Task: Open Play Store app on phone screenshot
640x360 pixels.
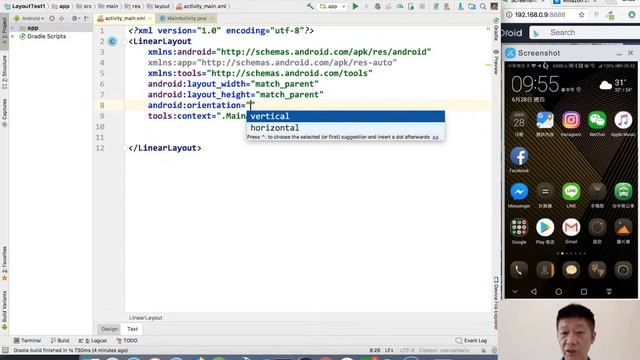Action: point(545,227)
